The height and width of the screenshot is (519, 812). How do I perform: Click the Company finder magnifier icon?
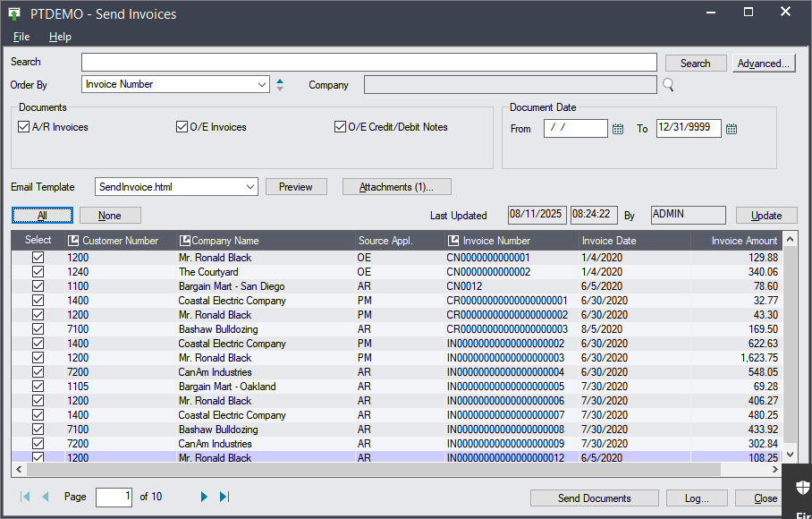(x=667, y=85)
